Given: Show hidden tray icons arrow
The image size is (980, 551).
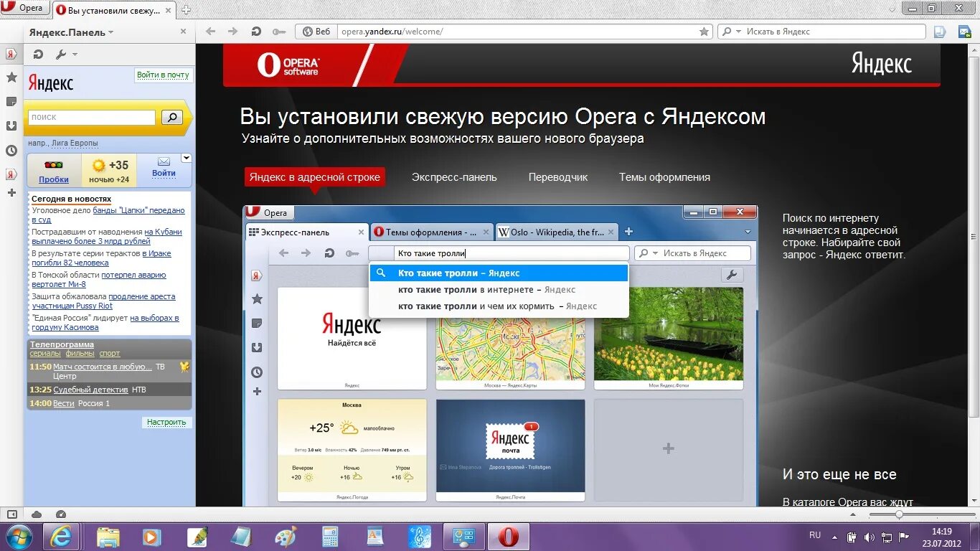Looking at the screenshot, I should coord(836,537).
